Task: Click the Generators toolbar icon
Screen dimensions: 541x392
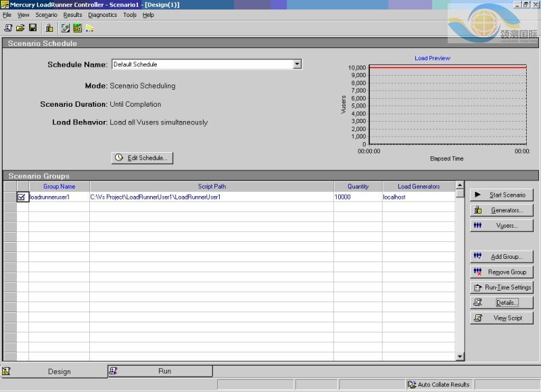Action: coord(49,28)
